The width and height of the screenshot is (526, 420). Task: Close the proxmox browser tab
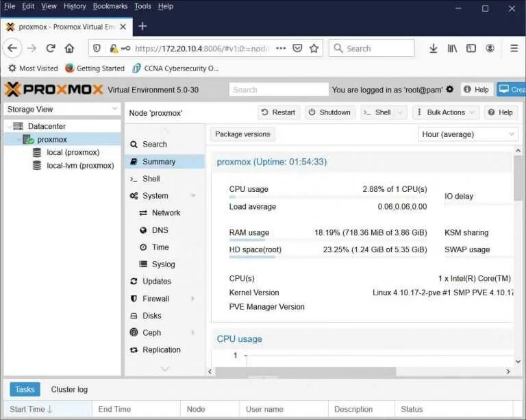123,27
